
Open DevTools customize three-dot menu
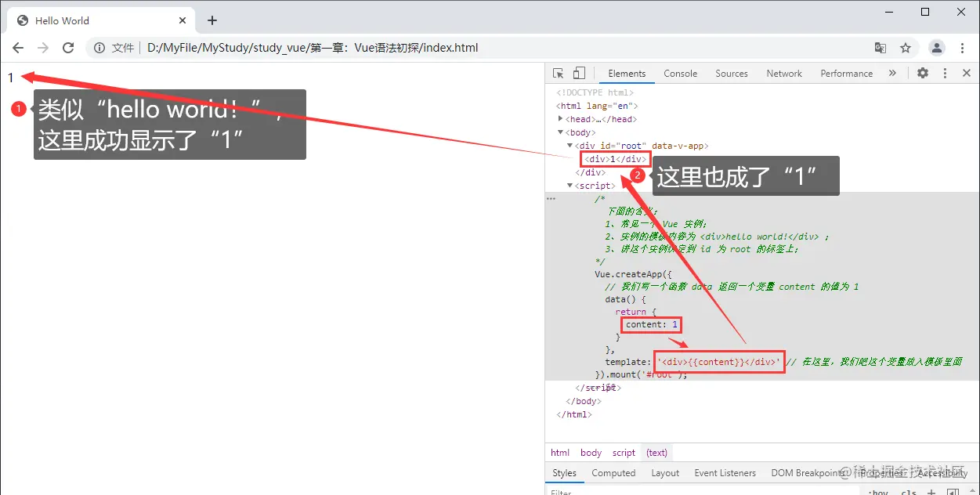pos(945,73)
